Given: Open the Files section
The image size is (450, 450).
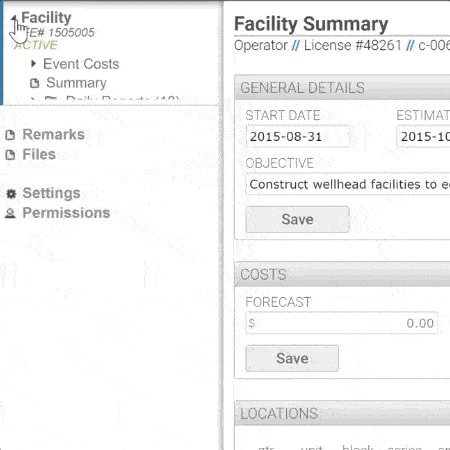Looking at the screenshot, I should pos(39,154).
